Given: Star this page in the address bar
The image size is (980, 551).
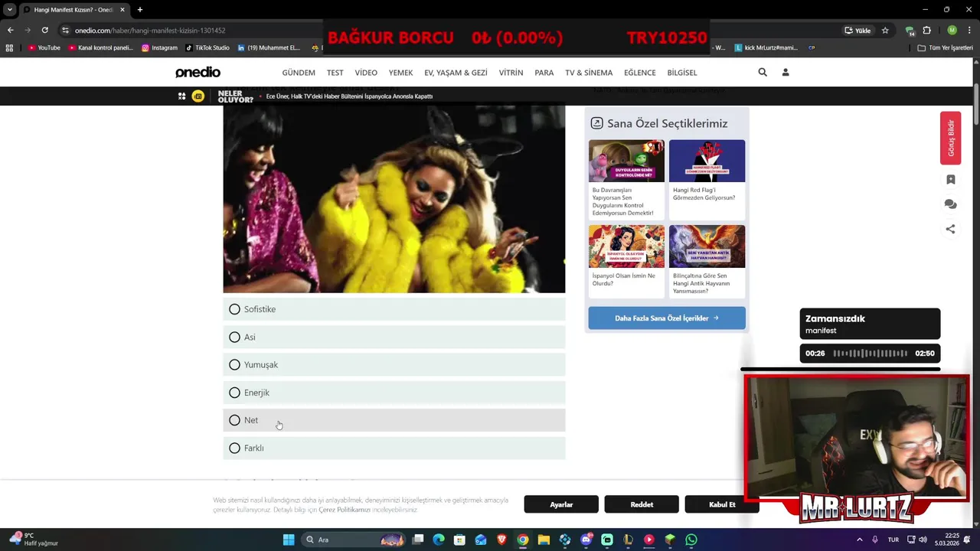Looking at the screenshot, I should (x=885, y=30).
